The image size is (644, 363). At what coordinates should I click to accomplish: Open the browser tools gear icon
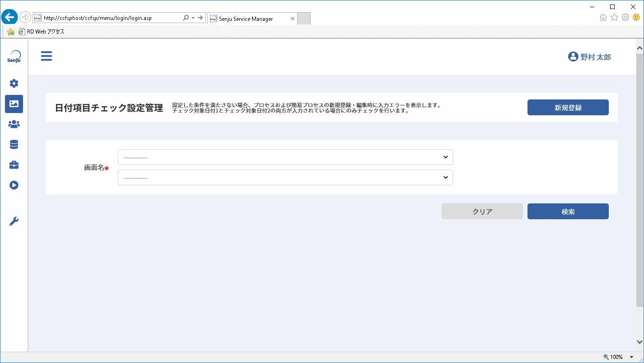(x=625, y=18)
